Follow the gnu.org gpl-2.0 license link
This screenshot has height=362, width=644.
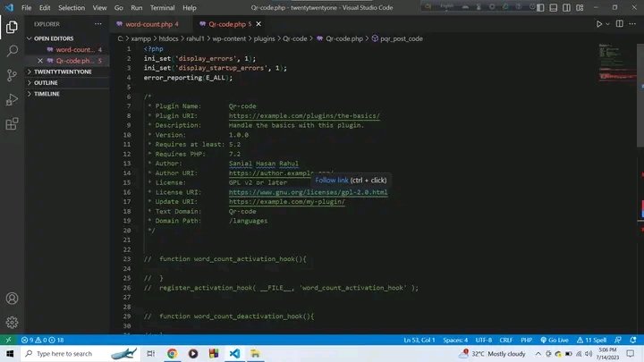click(x=308, y=192)
